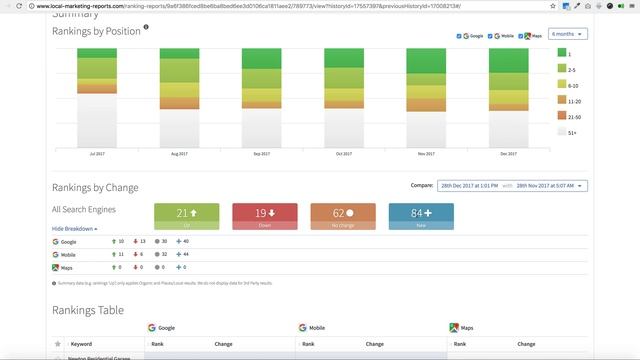This screenshot has width=640, height=360.
Task: Bookmark this page with the star icon
Action: point(553,6)
